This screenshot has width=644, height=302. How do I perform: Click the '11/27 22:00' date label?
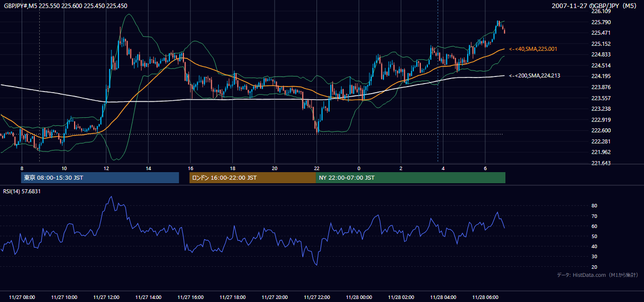[x=316, y=297]
